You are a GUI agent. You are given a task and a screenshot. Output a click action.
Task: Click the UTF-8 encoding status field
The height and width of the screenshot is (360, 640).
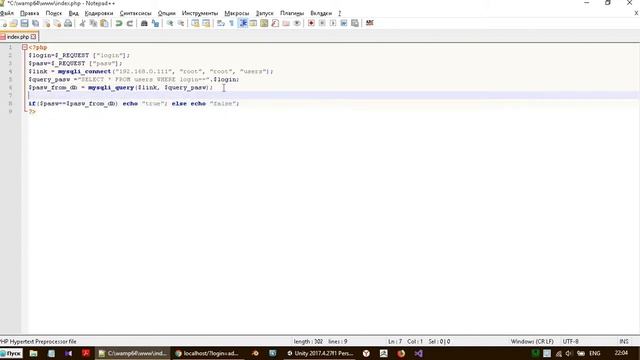571,341
